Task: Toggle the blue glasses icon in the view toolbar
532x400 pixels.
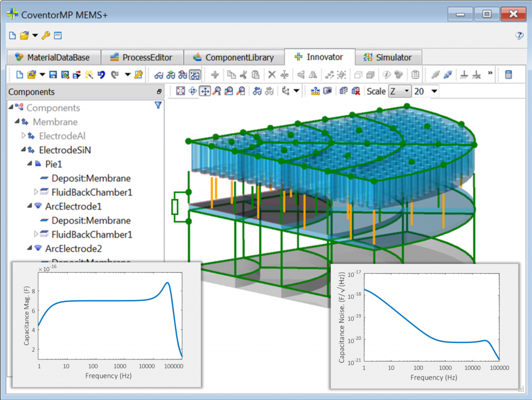Action: [257, 91]
